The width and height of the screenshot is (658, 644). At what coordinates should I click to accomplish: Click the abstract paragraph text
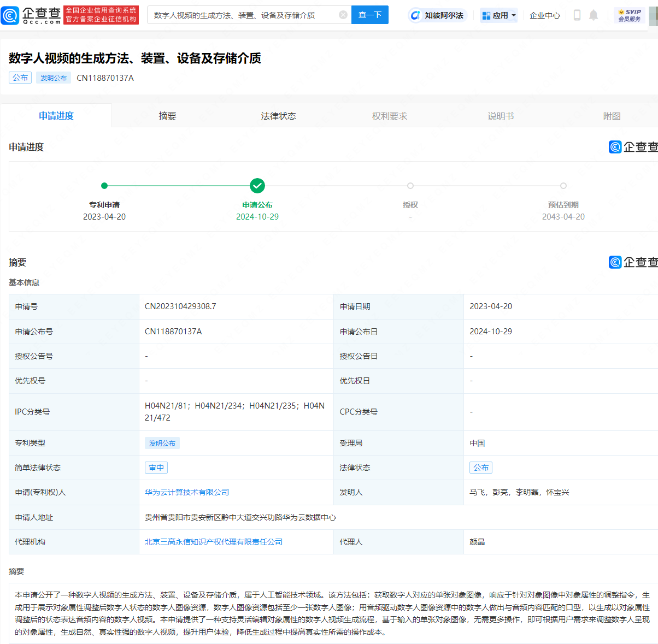332,613
